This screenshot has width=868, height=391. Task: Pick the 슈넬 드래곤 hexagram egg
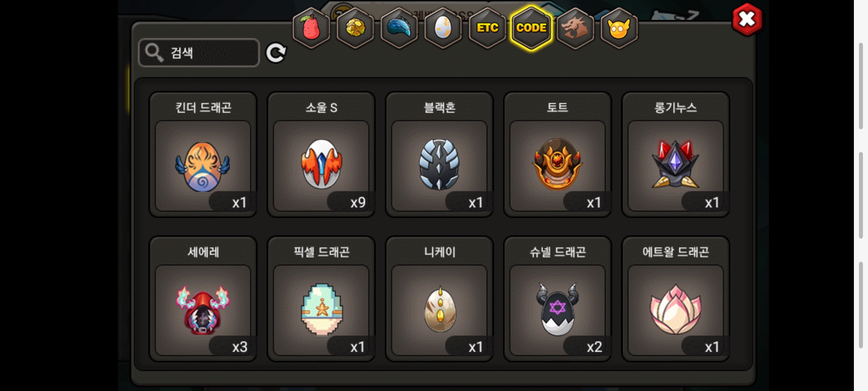tap(557, 299)
